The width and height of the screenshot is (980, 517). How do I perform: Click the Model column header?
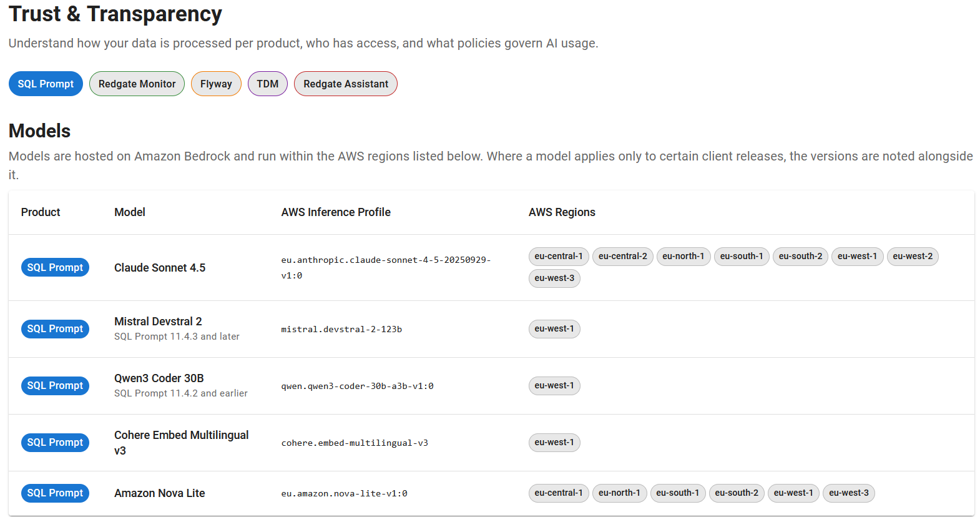[130, 212]
